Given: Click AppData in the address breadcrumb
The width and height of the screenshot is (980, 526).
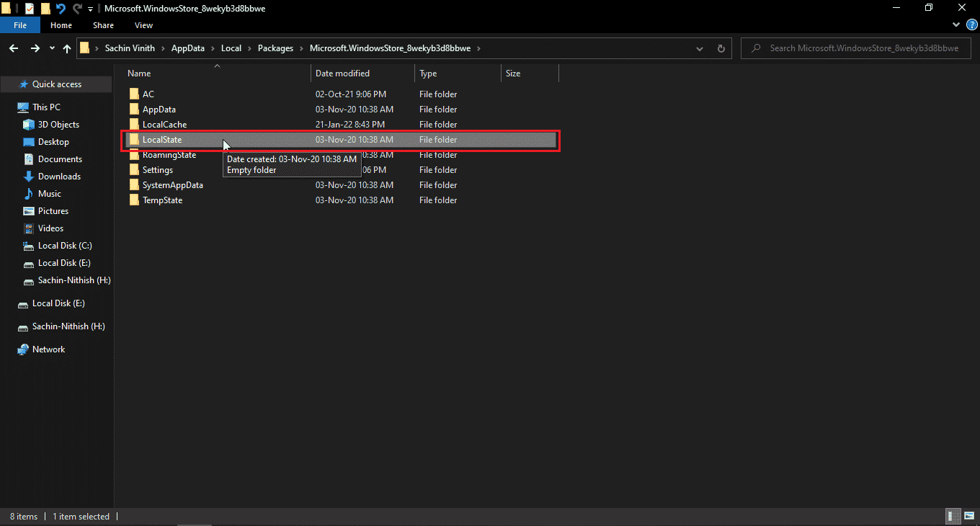Looking at the screenshot, I should [x=188, y=48].
